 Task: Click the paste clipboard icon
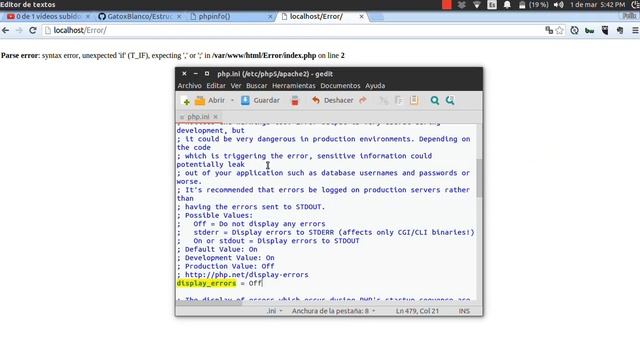(x=414, y=100)
